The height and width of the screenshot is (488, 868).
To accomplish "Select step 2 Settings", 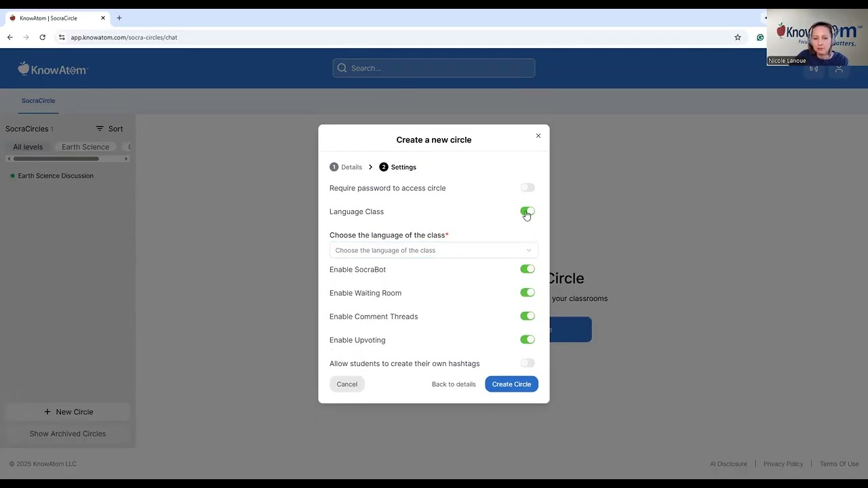I will coord(398,167).
